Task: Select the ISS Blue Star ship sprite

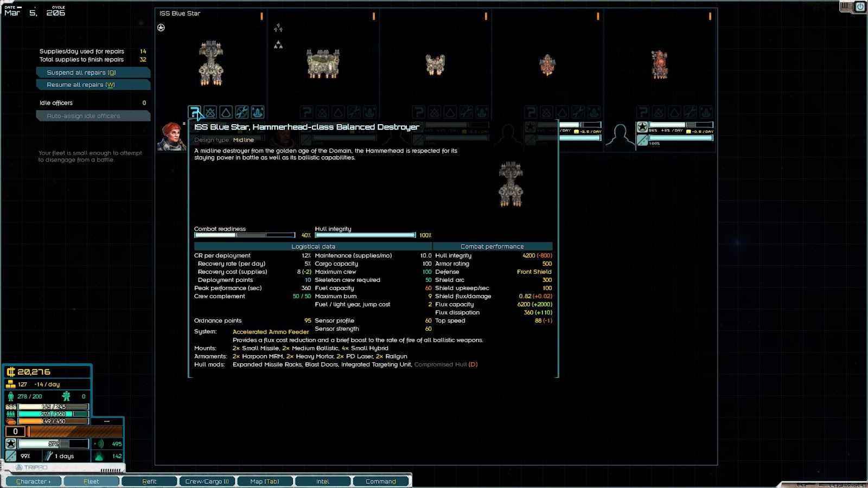Action: pyautogui.click(x=211, y=63)
